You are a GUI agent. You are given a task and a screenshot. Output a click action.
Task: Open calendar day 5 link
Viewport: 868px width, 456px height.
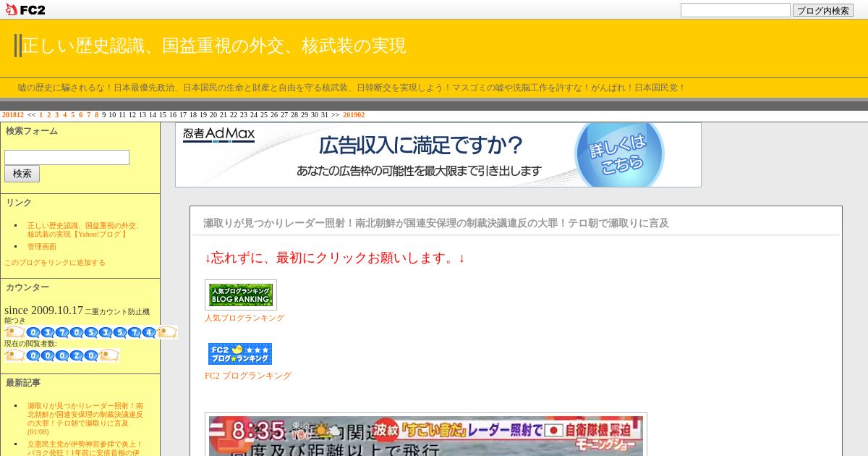[72, 115]
